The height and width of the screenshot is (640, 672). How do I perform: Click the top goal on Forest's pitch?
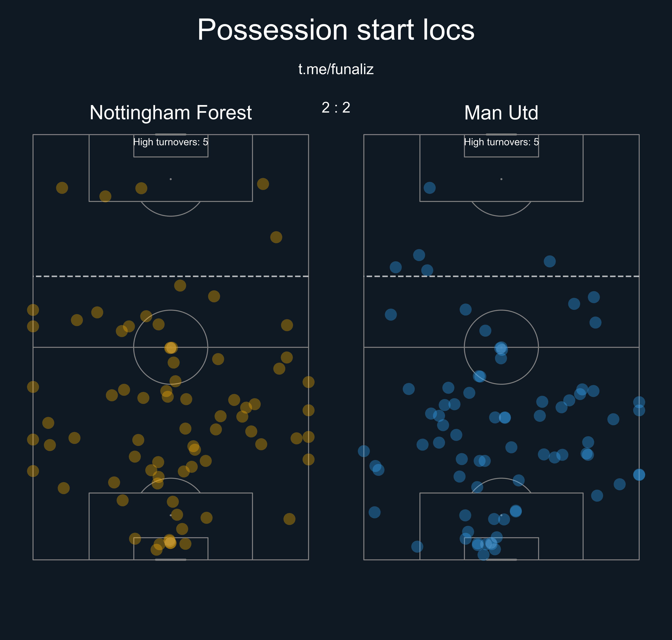pos(170,135)
